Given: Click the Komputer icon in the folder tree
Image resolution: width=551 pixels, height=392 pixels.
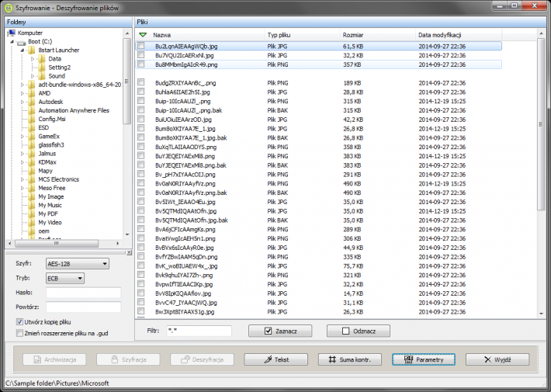Looking at the screenshot, I should (12, 33).
